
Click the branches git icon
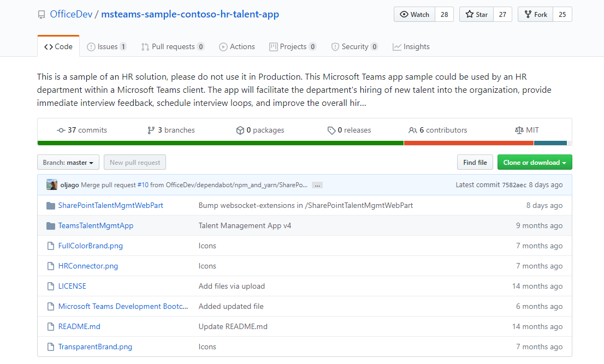click(151, 130)
